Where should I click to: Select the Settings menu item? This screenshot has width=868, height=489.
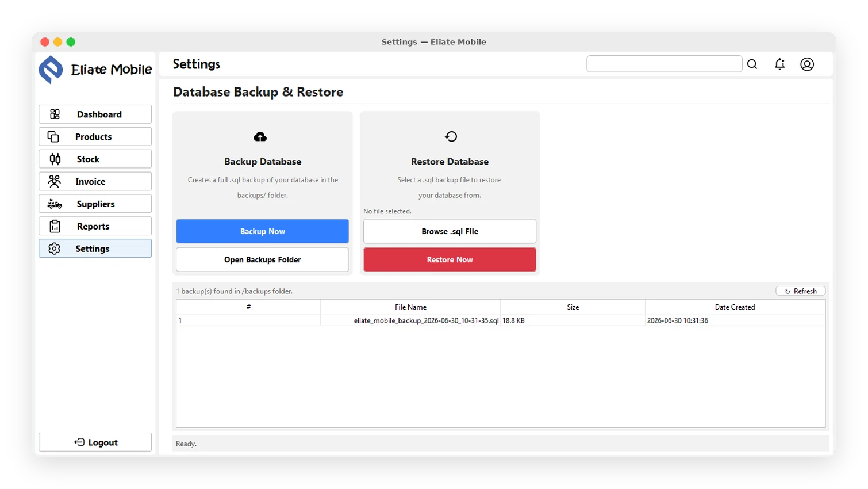pyautogui.click(x=95, y=249)
